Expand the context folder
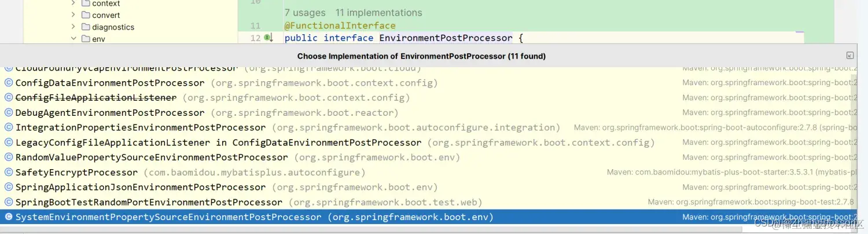This screenshot has width=868, height=234. click(x=73, y=3)
